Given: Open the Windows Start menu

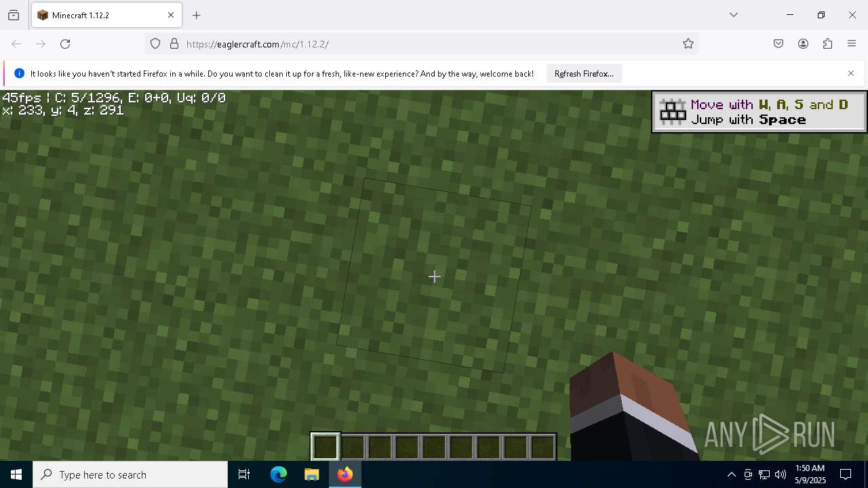Looking at the screenshot, I should click(x=16, y=474).
